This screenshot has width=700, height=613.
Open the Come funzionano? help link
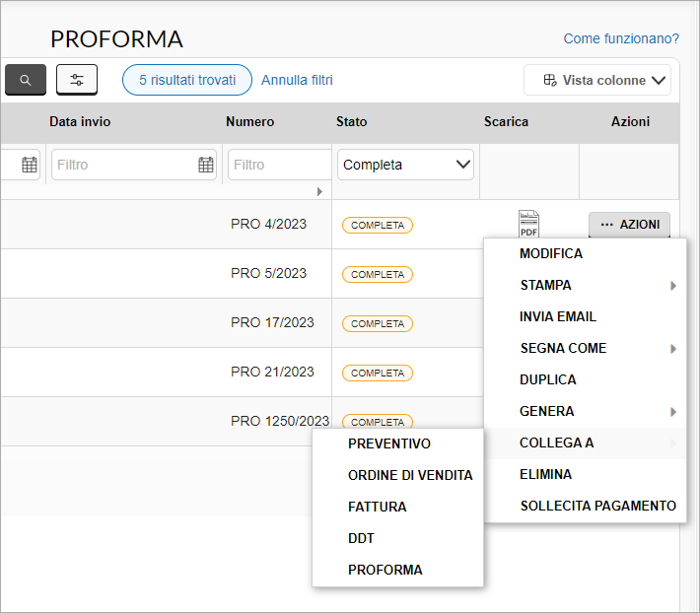tap(621, 38)
